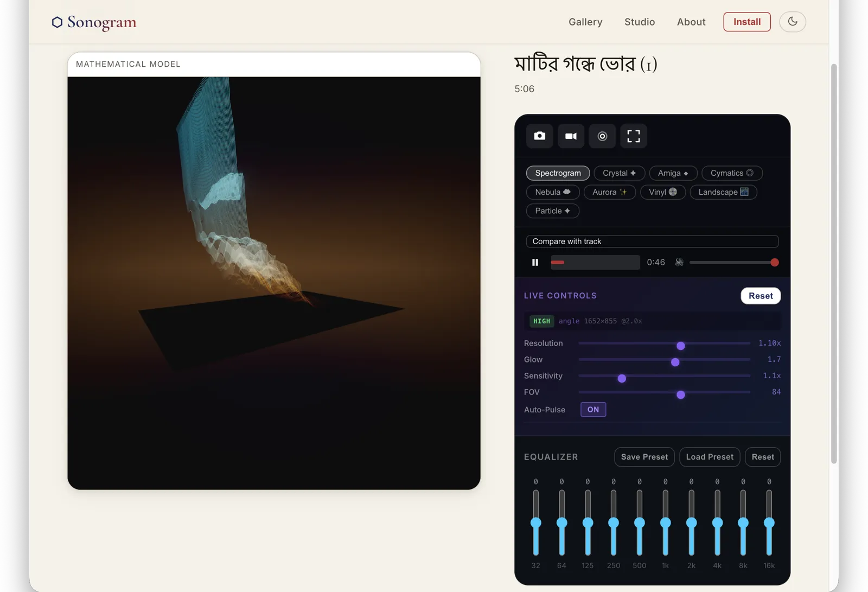Image resolution: width=868 pixels, height=592 pixels.
Task: Start video recording with the camcorder icon
Action: [571, 136]
